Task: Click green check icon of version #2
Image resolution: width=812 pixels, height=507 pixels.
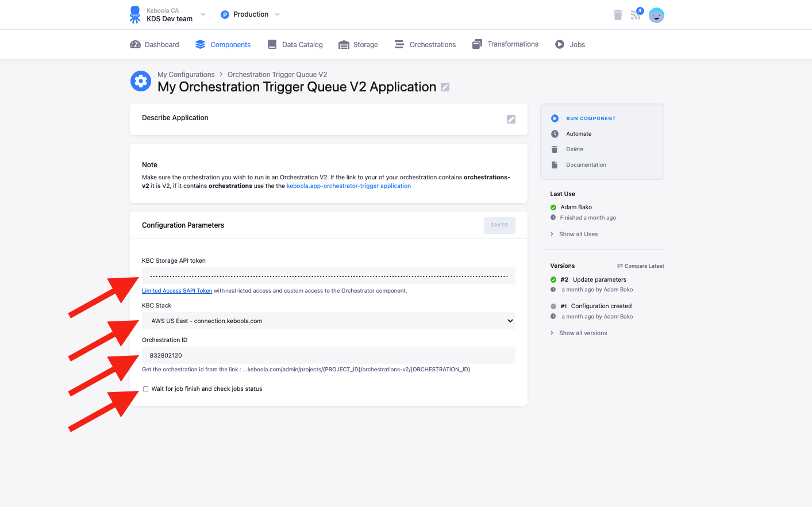Action: [553, 280]
